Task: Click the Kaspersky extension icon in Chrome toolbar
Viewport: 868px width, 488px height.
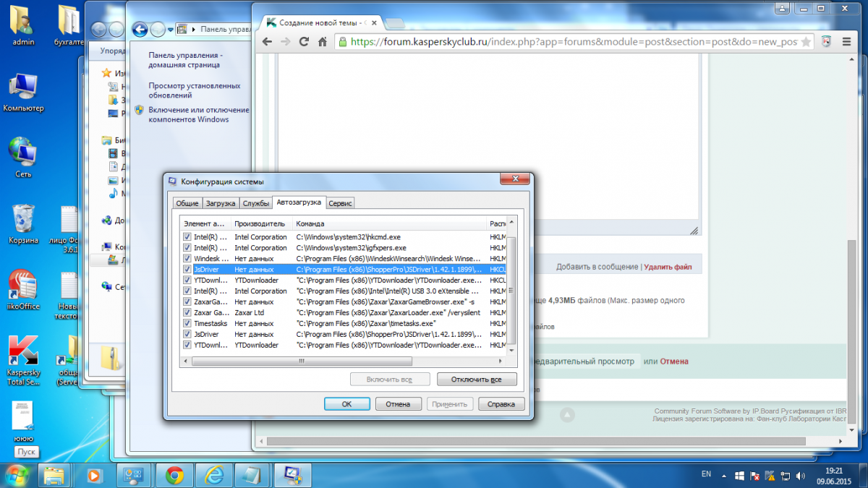Action: pyautogui.click(x=826, y=42)
